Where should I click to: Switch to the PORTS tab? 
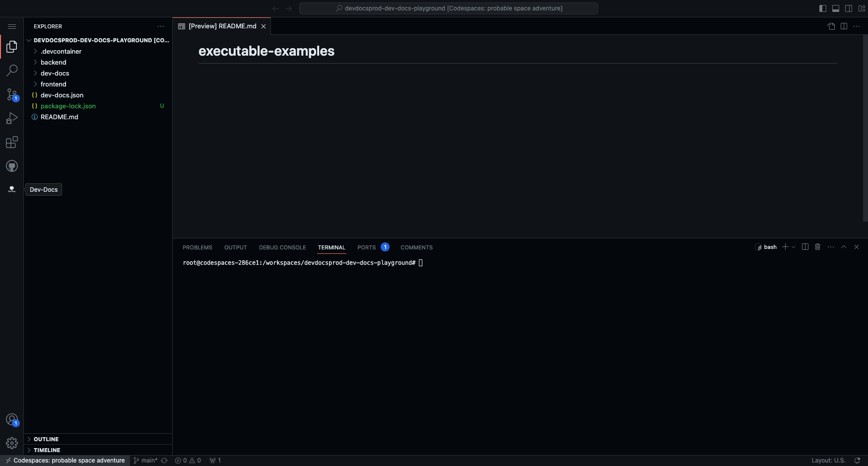pyautogui.click(x=366, y=247)
